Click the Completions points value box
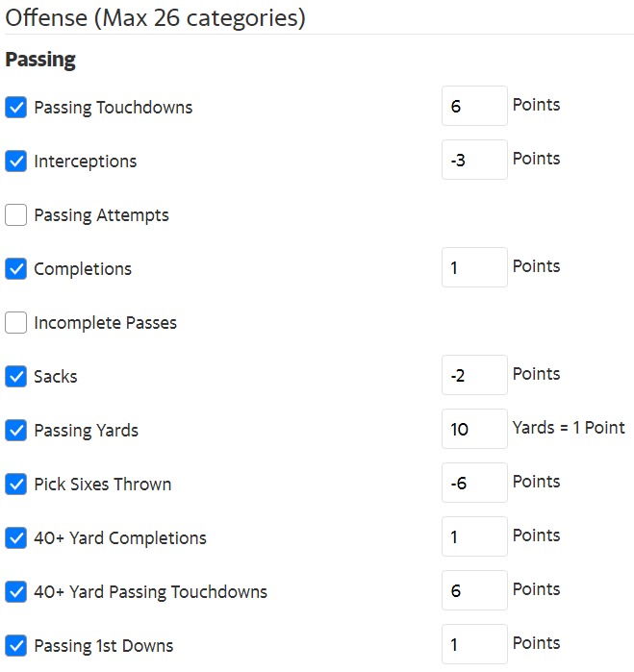 point(474,267)
